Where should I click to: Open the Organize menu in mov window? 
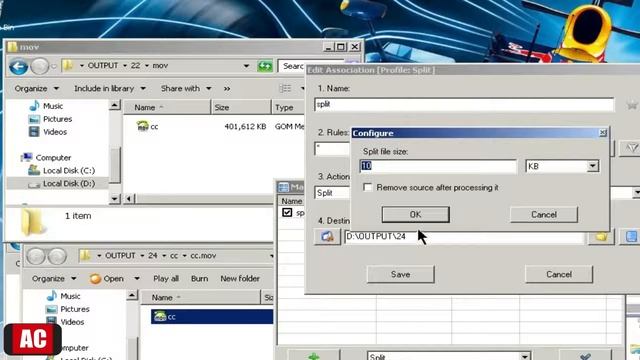point(36,89)
